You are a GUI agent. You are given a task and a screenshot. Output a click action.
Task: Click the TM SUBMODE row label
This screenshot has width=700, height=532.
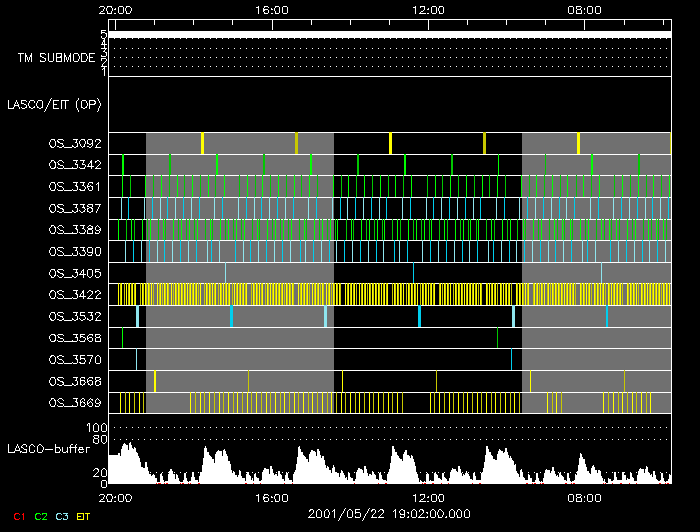click(x=55, y=58)
